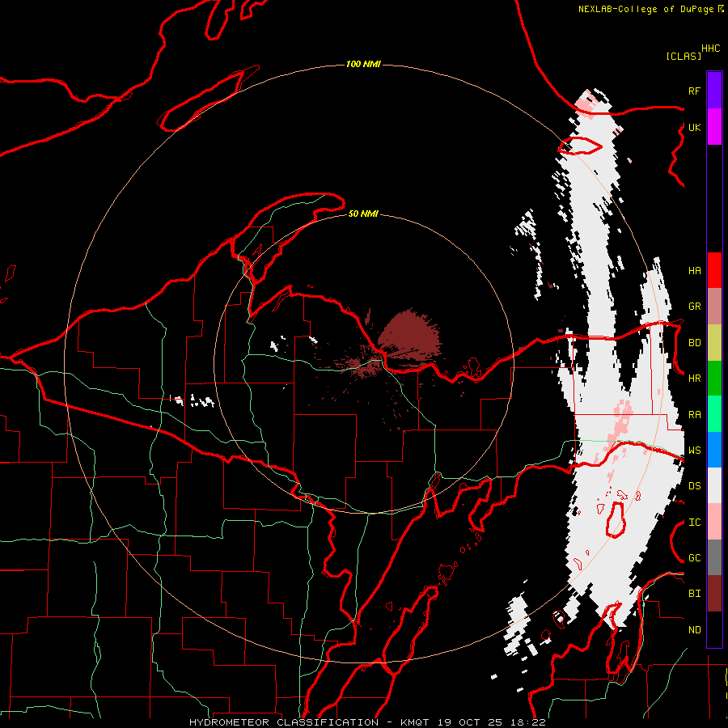Click the WS legend label
Screen dimensions: 728x728
pyautogui.click(x=694, y=451)
